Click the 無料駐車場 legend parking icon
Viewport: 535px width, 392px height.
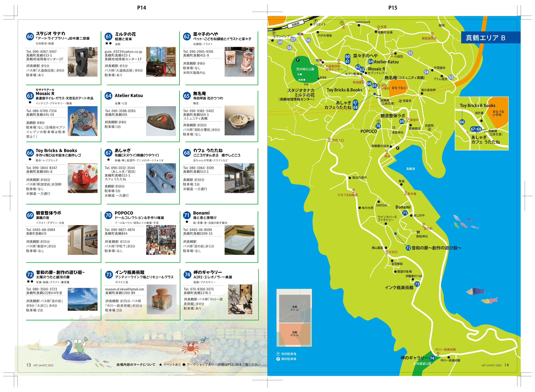click(278, 359)
